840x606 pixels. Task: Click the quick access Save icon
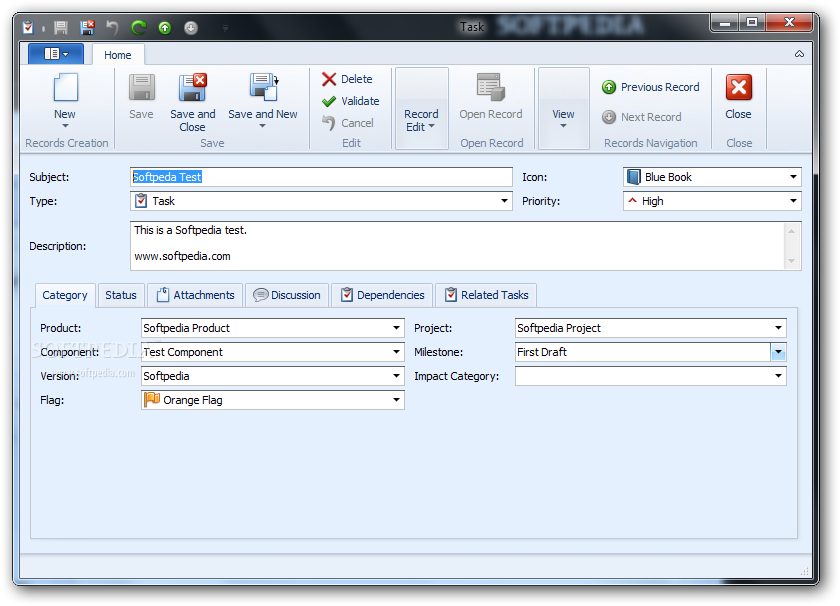pos(61,27)
